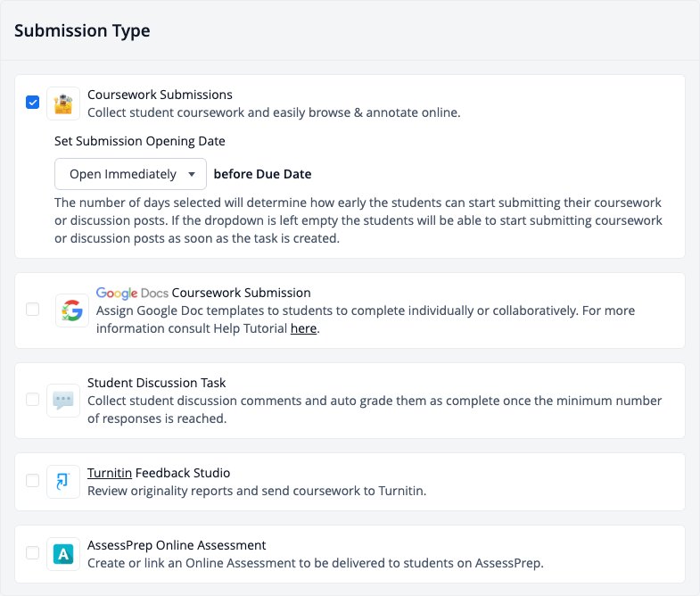Click the Google Docs logo text
700x596 pixels.
point(132,293)
